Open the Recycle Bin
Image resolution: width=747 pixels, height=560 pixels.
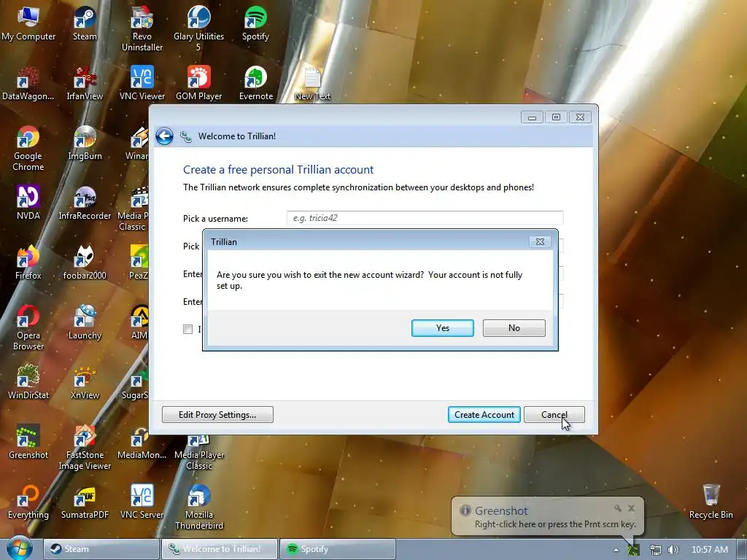[711, 502]
